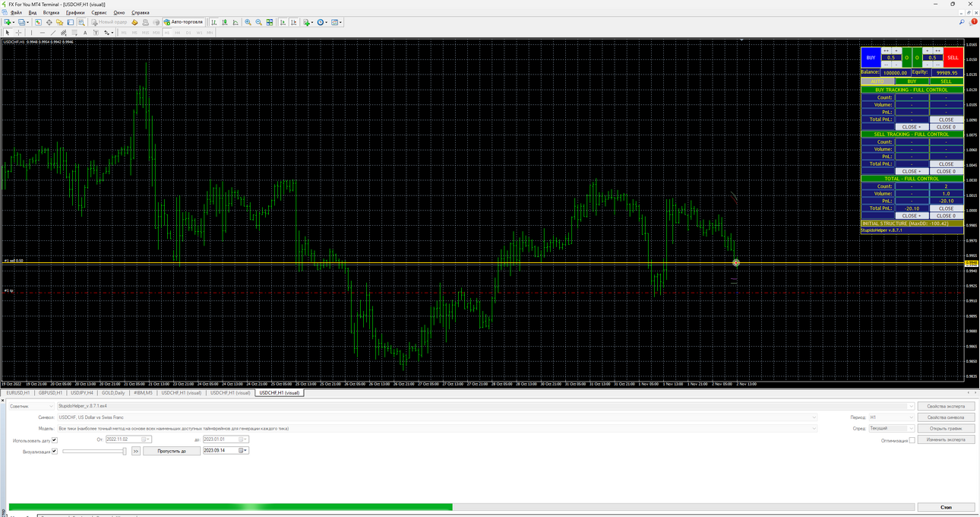This screenshot has width=980, height=517.
Task: Toggle the Использовать дату checkbox
Action: [x=55, y=440]
